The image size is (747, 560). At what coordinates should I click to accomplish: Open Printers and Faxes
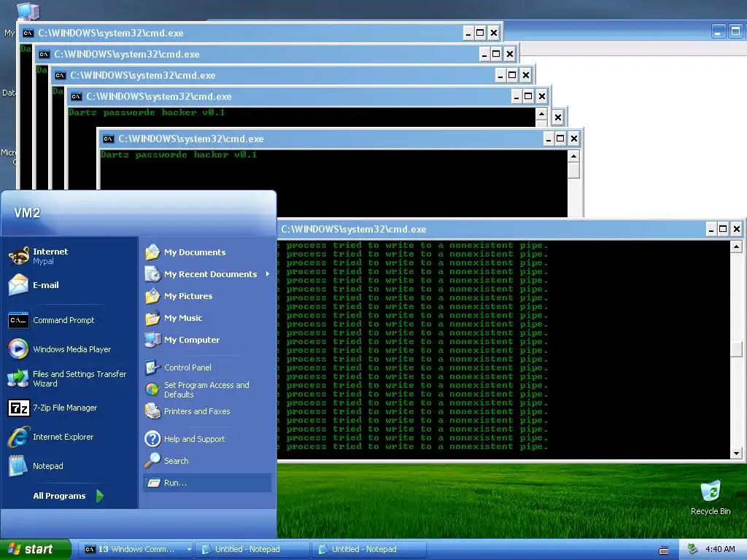206,411
